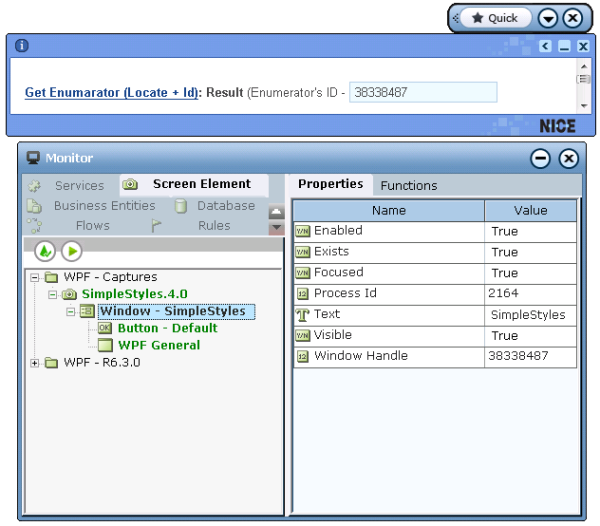Click the tab area up arrow

[276, 212]
